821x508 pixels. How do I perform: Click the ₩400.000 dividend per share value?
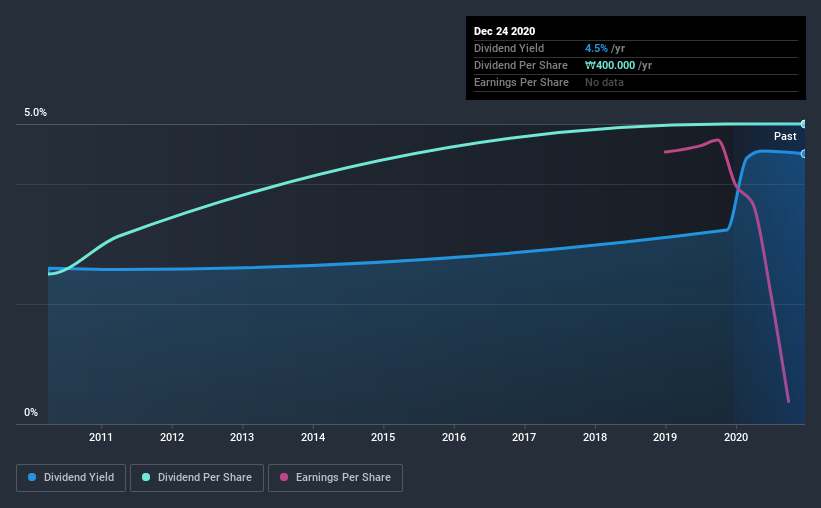(x=610, y=65)
